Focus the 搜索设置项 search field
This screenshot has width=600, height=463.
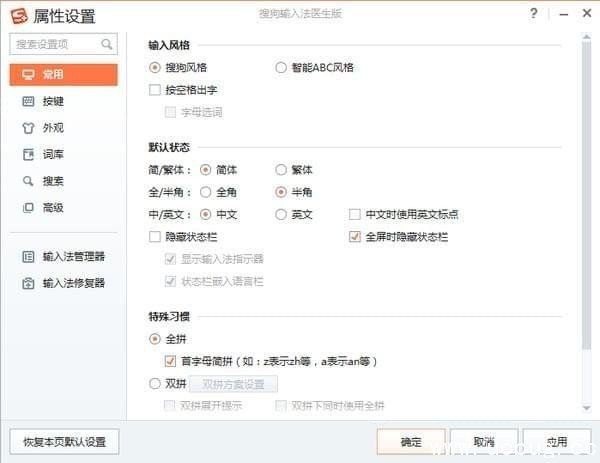click(x=56, y=45)
